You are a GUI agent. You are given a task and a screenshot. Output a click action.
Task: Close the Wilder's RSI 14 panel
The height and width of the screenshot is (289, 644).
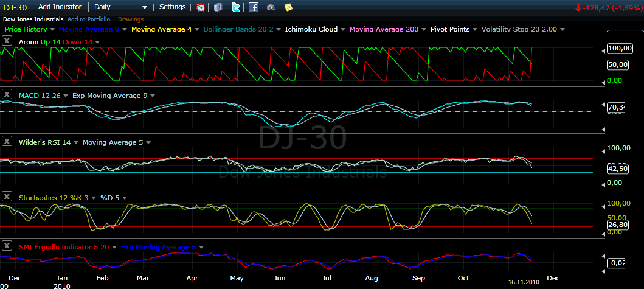tap(7, 142)
